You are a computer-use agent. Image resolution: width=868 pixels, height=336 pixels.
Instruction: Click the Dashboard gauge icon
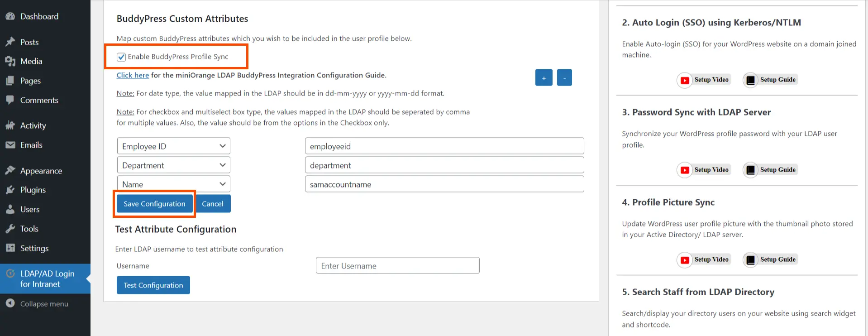tap(10, 16)
